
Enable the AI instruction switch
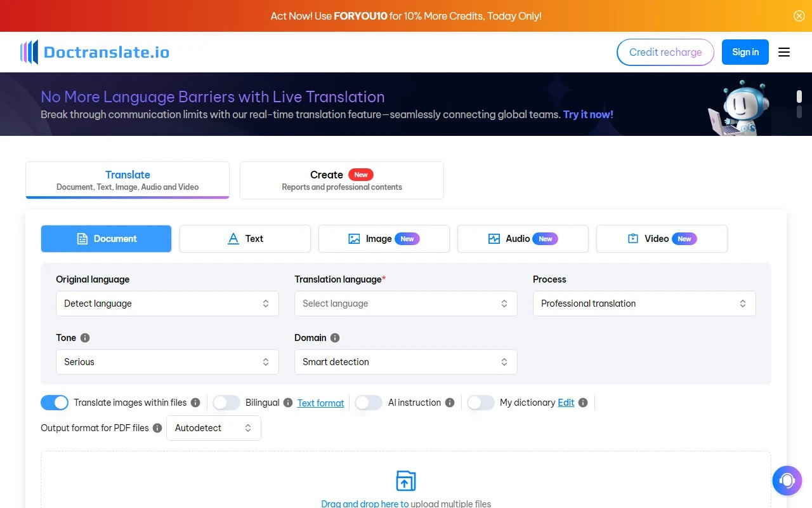pyautogui.click(x=369, y=403)
